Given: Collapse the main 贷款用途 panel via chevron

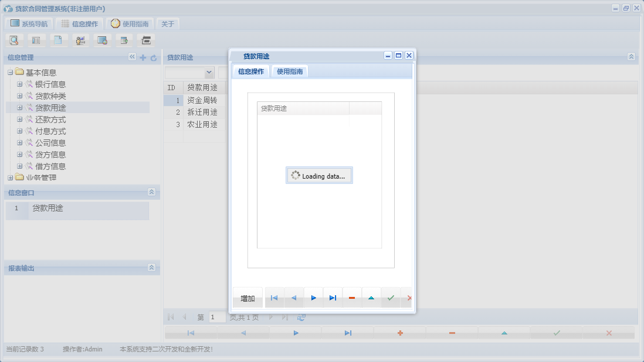Looking at the screenshot, I should tap(631, 57).
